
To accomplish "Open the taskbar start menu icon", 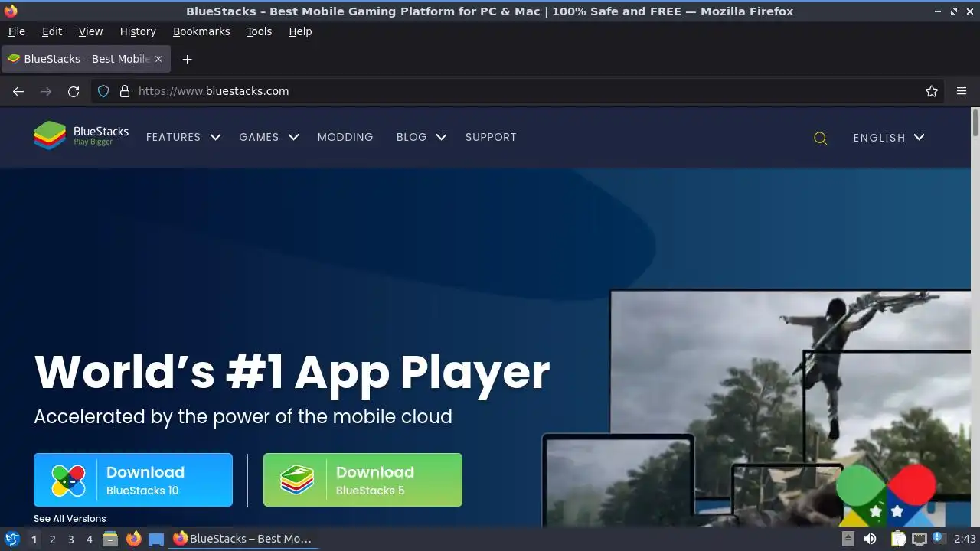I will coord(12,539).
